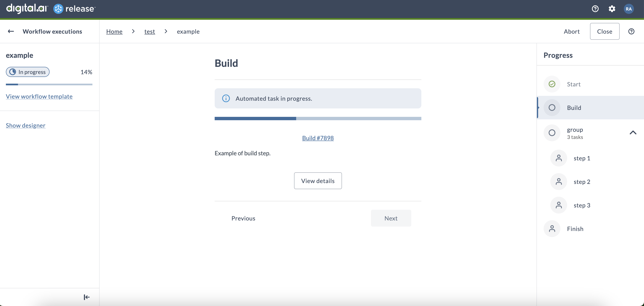644x306 pixels.
Task: Open Show designer link
Action: 25,125
